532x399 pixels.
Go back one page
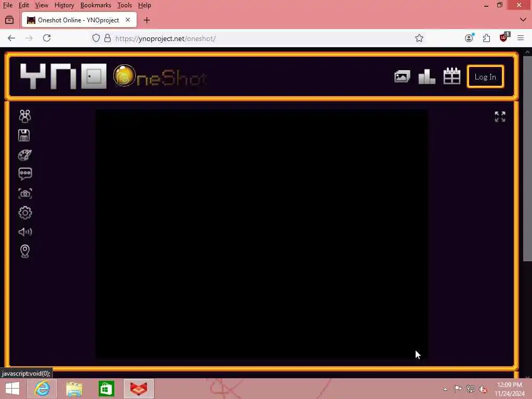(11, 38)
